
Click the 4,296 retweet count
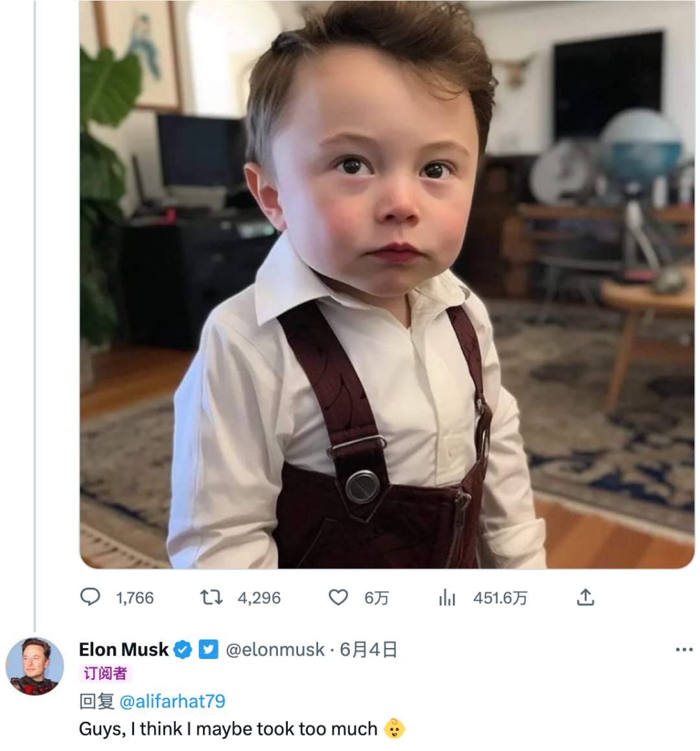259,597
